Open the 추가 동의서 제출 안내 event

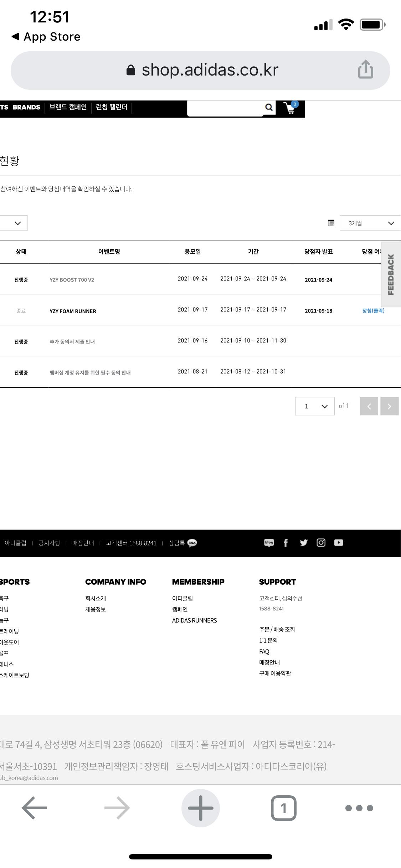click(x=72, y=342)
